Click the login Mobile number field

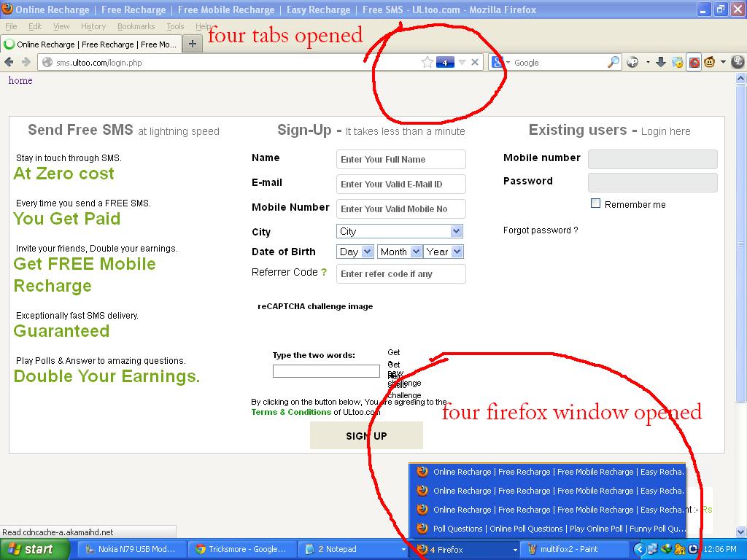[653, 159]
